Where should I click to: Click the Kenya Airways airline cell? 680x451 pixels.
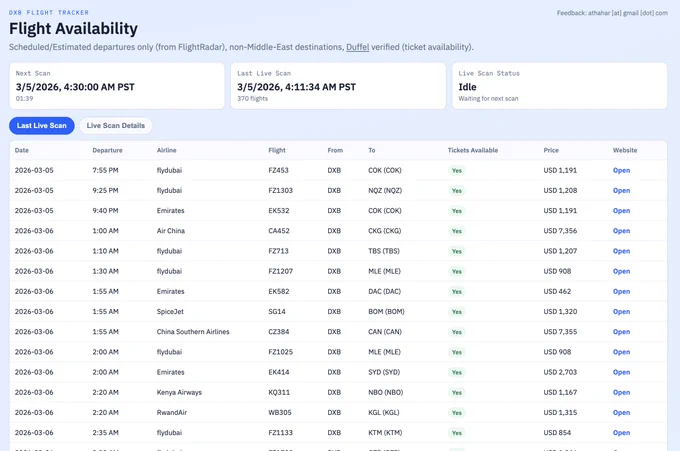(179, 392)
